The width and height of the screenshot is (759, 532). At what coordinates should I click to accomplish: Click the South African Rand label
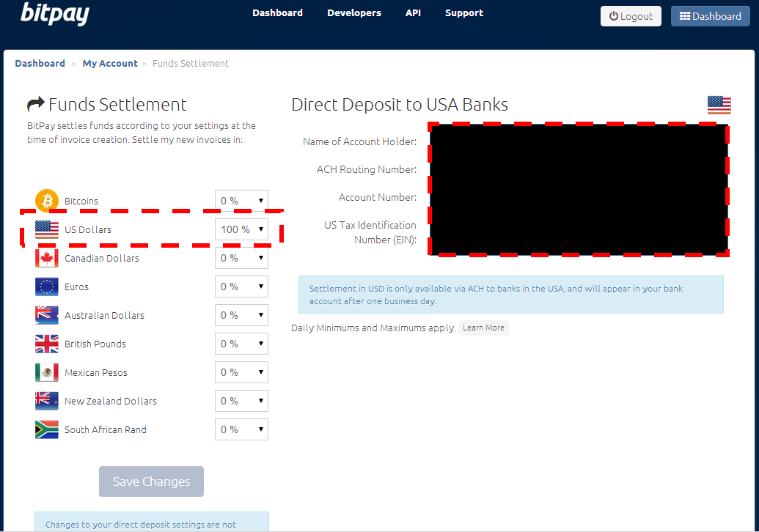(106, 429)
